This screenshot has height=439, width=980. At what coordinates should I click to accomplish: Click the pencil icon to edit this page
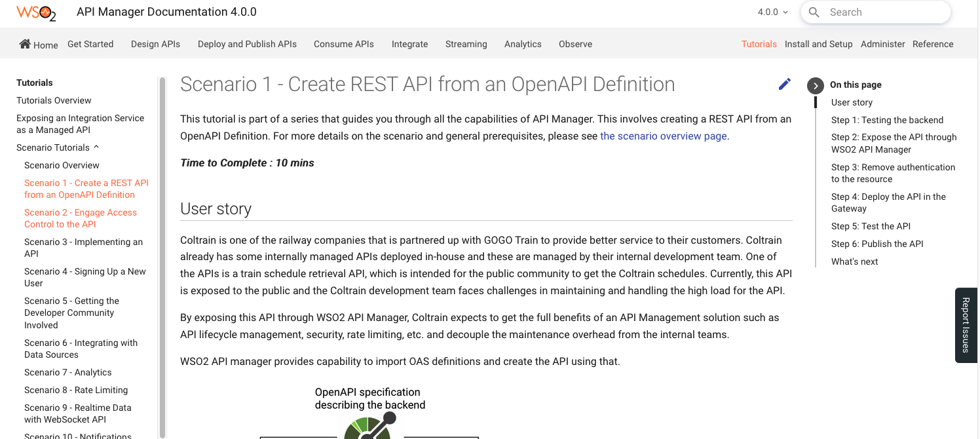tap(785, 84)
